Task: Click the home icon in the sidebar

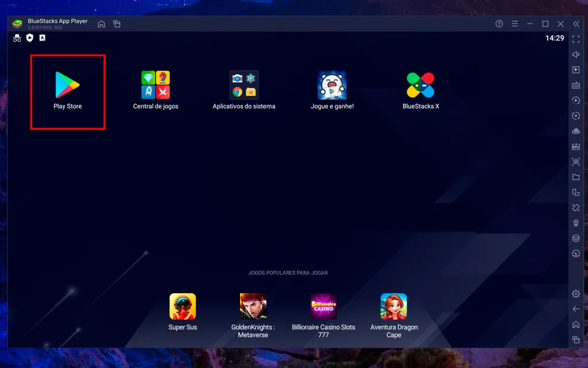Action: tap(576, 324)
